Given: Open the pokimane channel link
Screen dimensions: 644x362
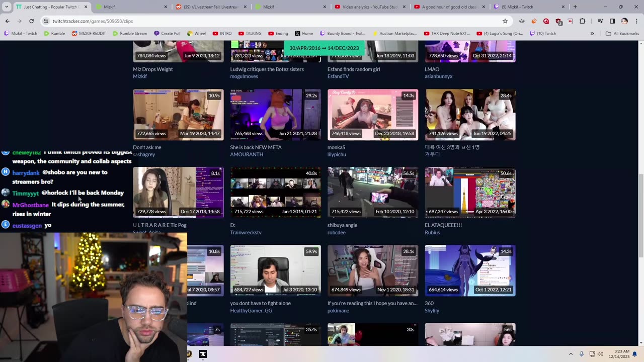Looking at the screenshot, I should (338, 310).
